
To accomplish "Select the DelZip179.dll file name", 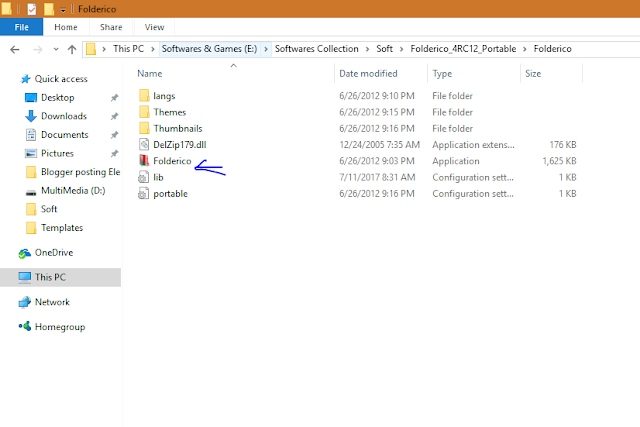I will click(x=180, y=145).
